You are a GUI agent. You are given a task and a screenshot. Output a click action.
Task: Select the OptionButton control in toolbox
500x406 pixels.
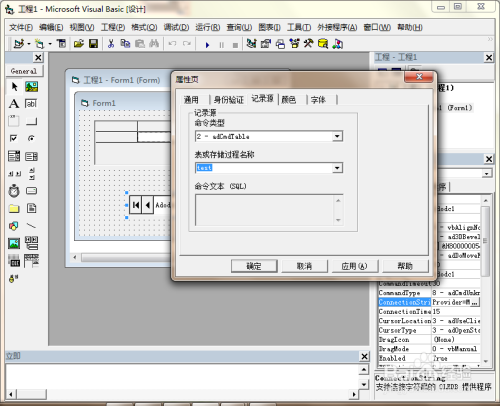tap(31, 138)
